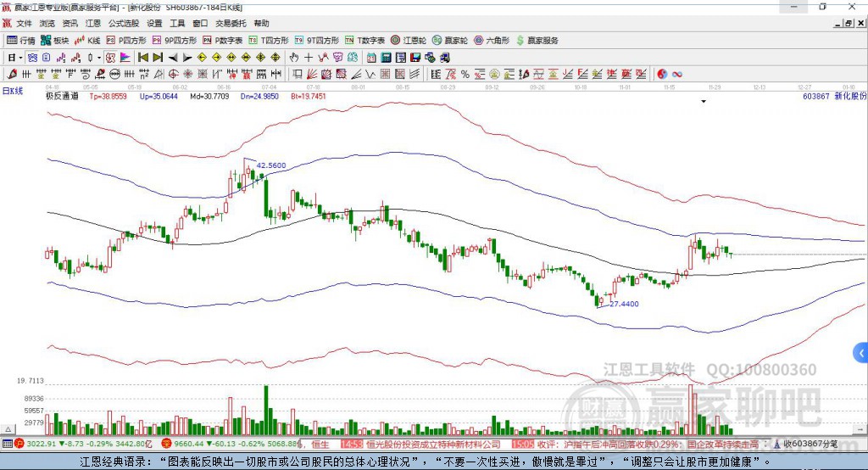Select the crosshair cursor tool
This screenshot has width=868, height=470.
(x=309, y=58)
